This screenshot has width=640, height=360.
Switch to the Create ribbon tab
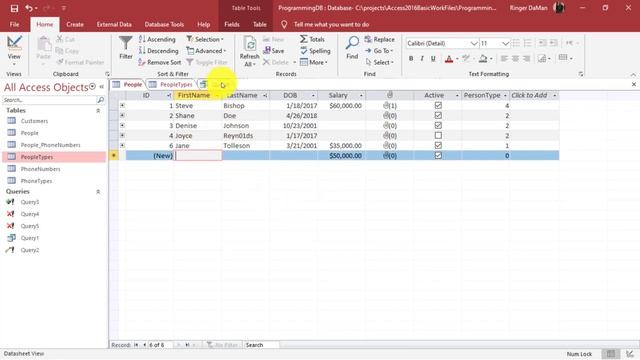click(75, 24)
